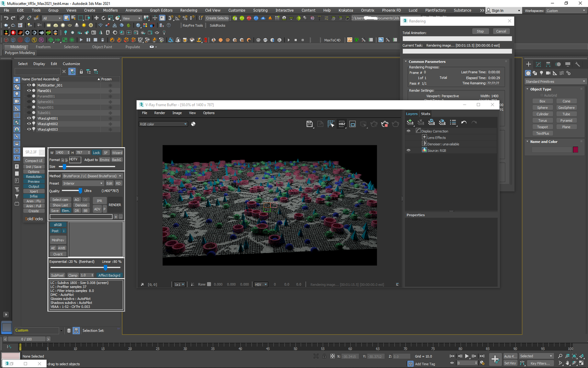Open Image menu in V-Ray Frame Buffer
Viewport: 588px width, 368px height.
(177, 113)
